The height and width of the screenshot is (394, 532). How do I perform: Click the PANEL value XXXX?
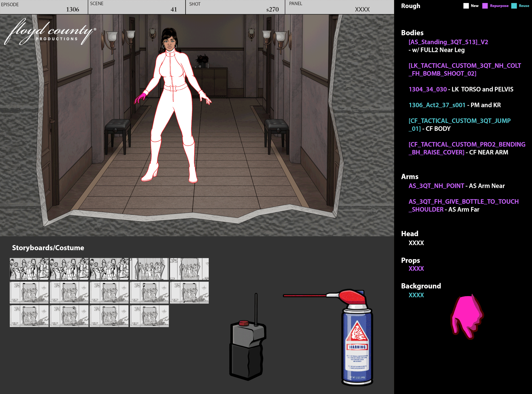pyautogui.click(x=362, y=10)
